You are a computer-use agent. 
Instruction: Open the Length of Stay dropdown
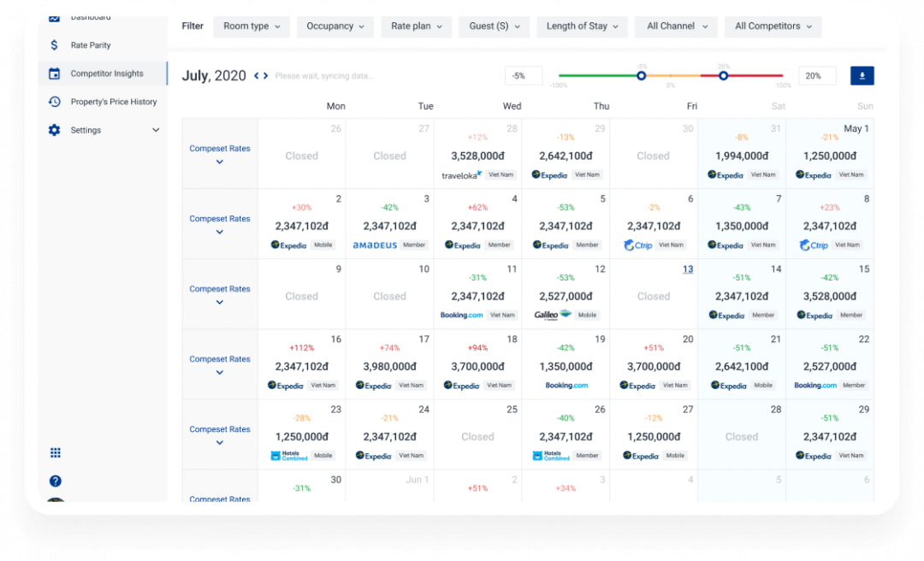[x=582, y=27]
